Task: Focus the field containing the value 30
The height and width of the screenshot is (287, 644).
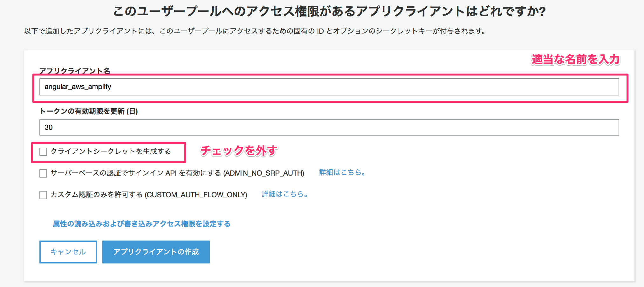Action: coord(329,127)
